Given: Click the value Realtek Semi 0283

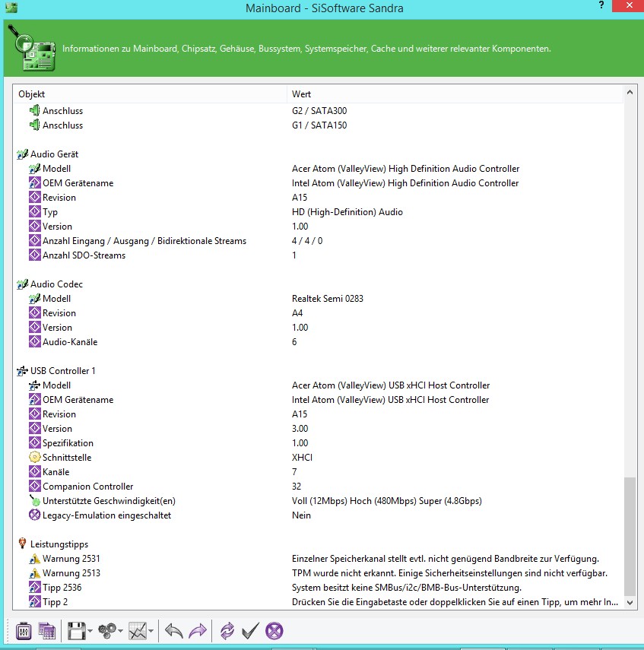Looking at the screenshot, I should tap(328, 299).
